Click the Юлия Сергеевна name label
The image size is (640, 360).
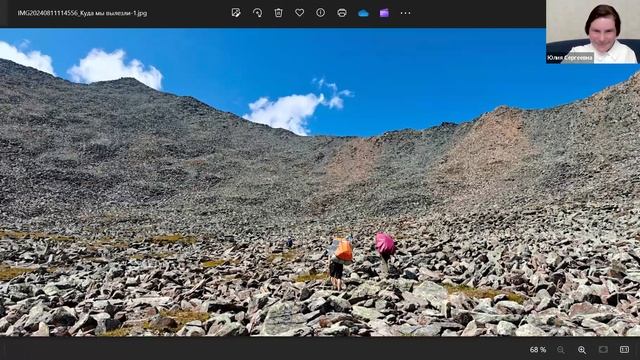(569, 58)
